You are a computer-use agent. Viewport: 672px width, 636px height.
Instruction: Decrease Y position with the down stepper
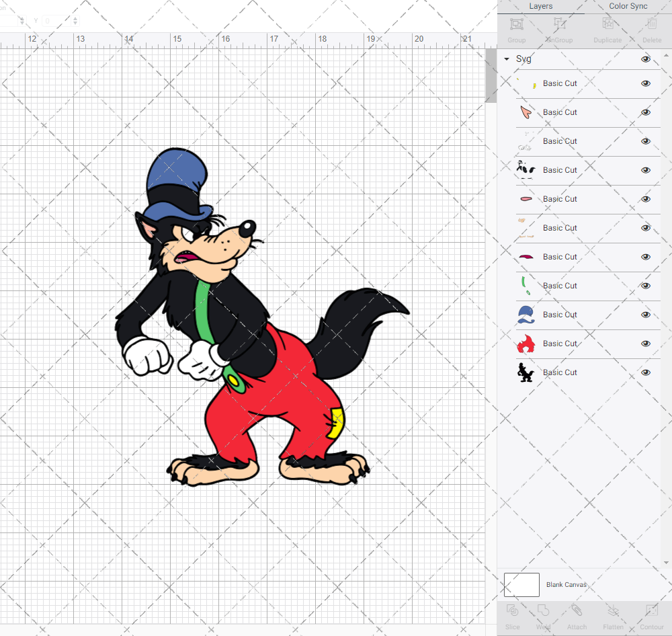pyautogui.click(x=75, y=23)
